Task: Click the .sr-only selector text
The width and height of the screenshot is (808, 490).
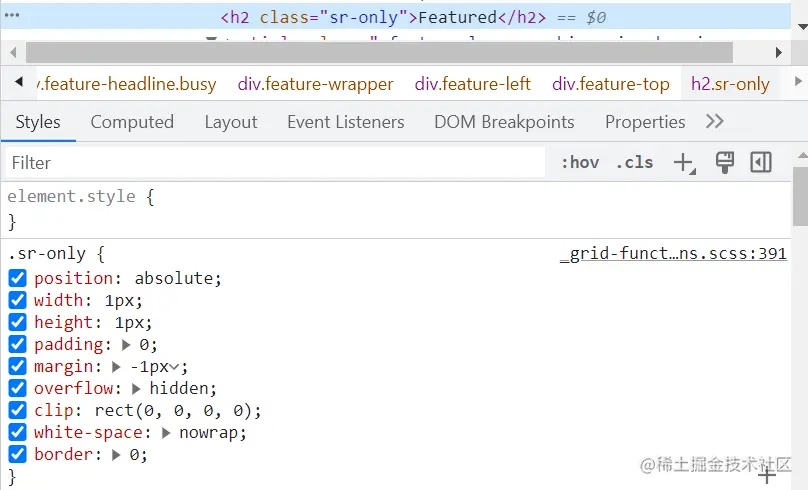Action: click(x=46, y=254)
